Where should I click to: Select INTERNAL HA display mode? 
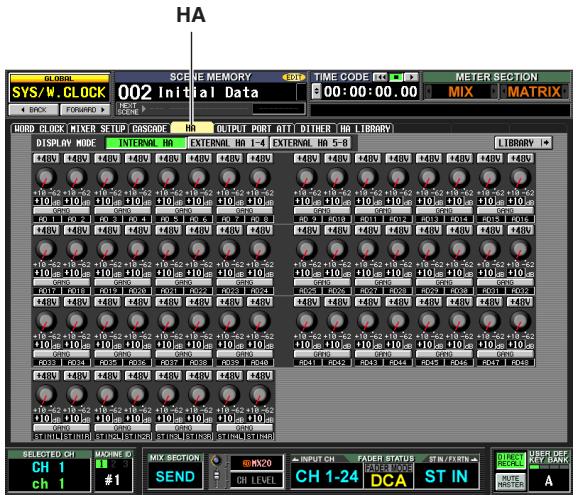tap(146, 143)
